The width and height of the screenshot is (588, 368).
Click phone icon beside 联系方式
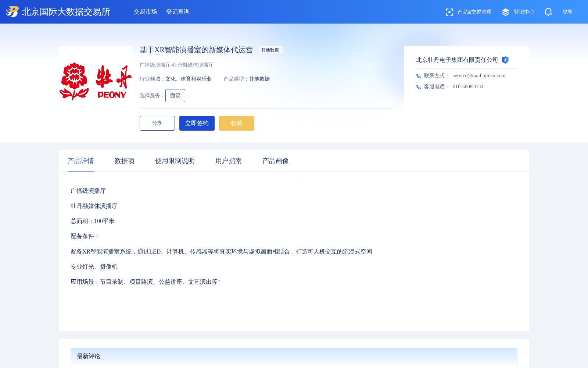coord(419,76)
